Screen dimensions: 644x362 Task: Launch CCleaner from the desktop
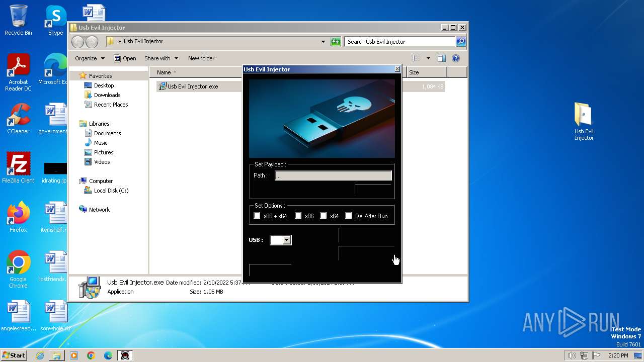click(18, 119)
